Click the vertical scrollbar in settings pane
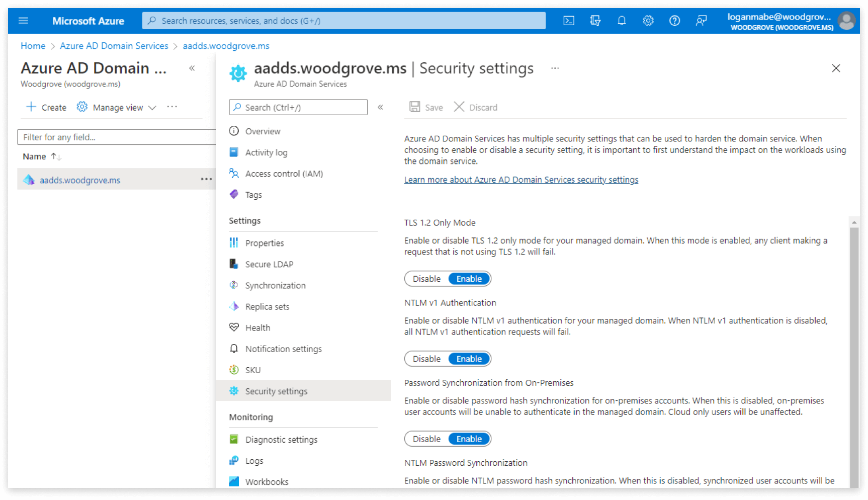 coord(853,352)
